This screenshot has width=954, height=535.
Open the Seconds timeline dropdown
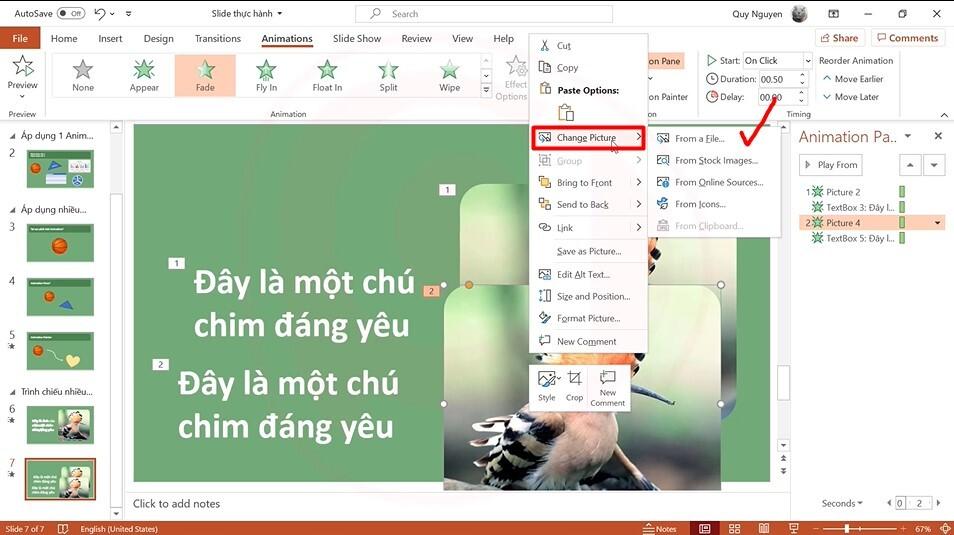click(x=842, y=503)
